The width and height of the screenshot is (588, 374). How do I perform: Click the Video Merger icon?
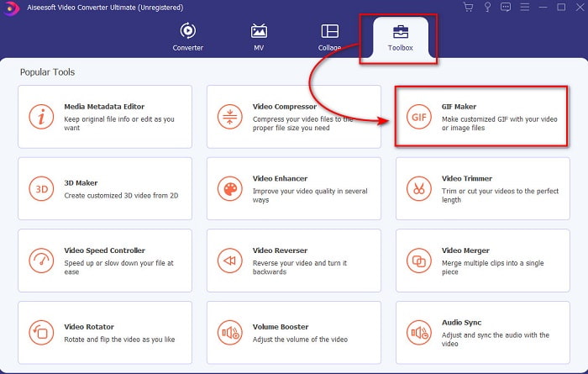[419, 261]
